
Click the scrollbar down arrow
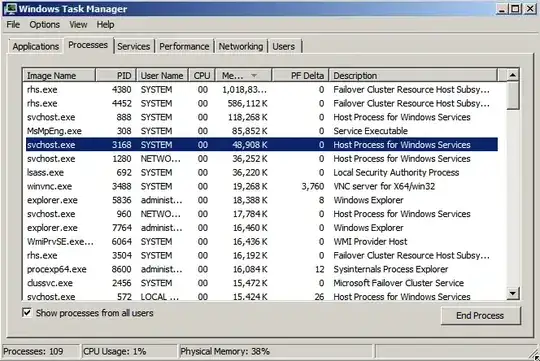[513, 293]
